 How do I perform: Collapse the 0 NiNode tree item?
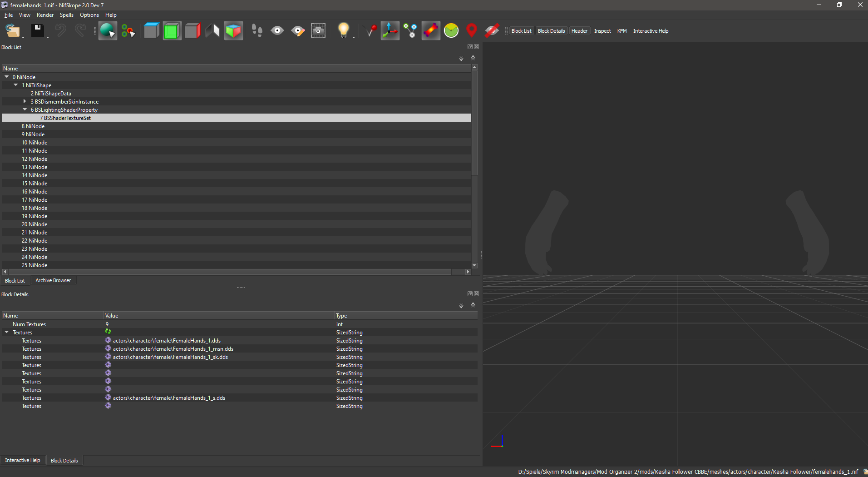(x=7, y=77)
